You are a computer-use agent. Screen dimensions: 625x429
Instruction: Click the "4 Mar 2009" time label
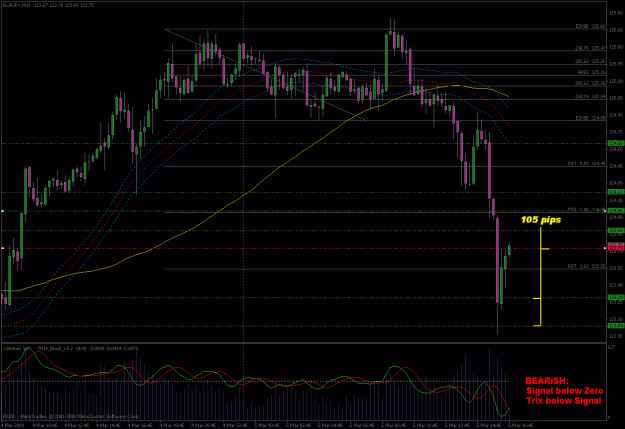(13, 425)
